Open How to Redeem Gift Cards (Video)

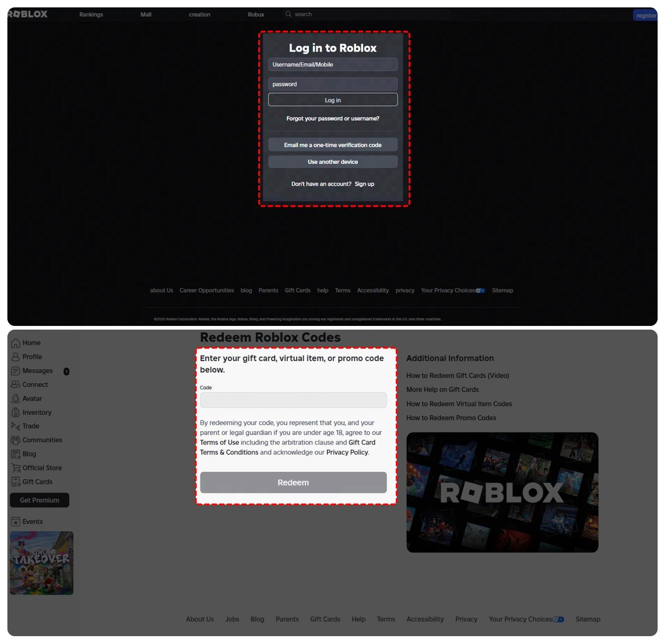[x=458, y=376]
